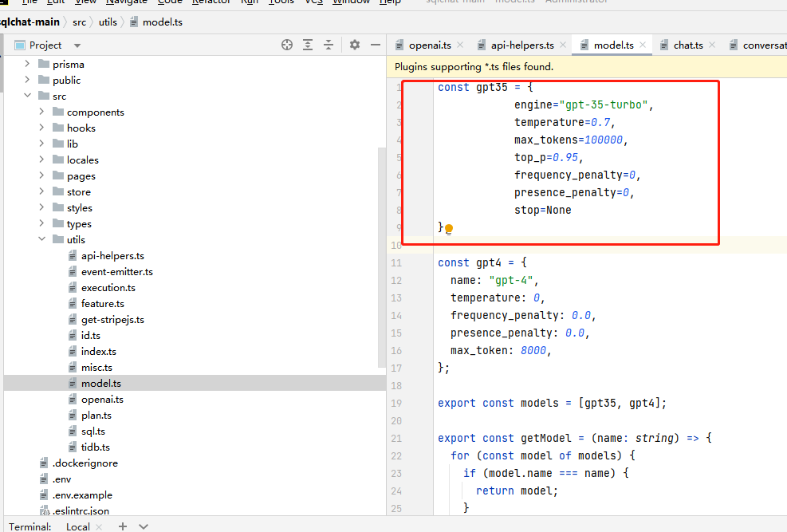Collapse the src folder
Image resolution: width=787 pixels, height=532 pixels.
pos(27,96)
